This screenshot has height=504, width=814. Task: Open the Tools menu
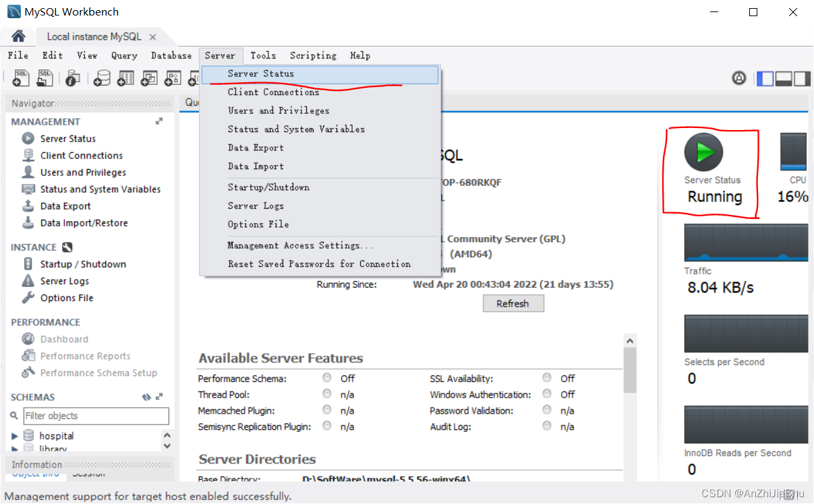pyautogui.click(x=263, y=55)
